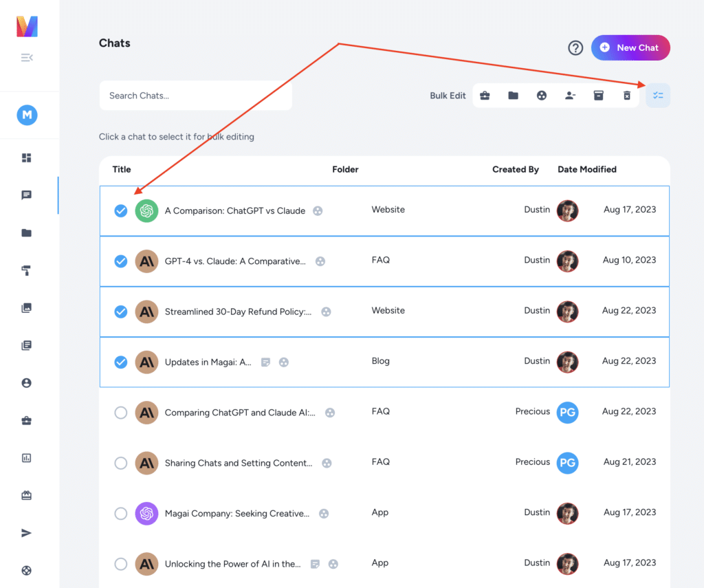This screenshot has width=704, height=588.
Task: Open the usage chart icon in sidebar
Action: tap(27, 458)
